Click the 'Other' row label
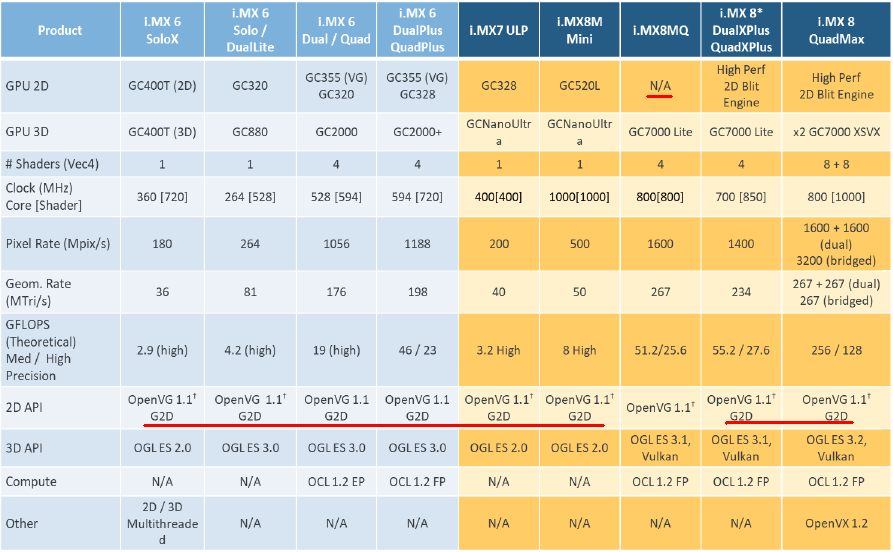Screen dimensions: 893x552 tap(60, 523)
